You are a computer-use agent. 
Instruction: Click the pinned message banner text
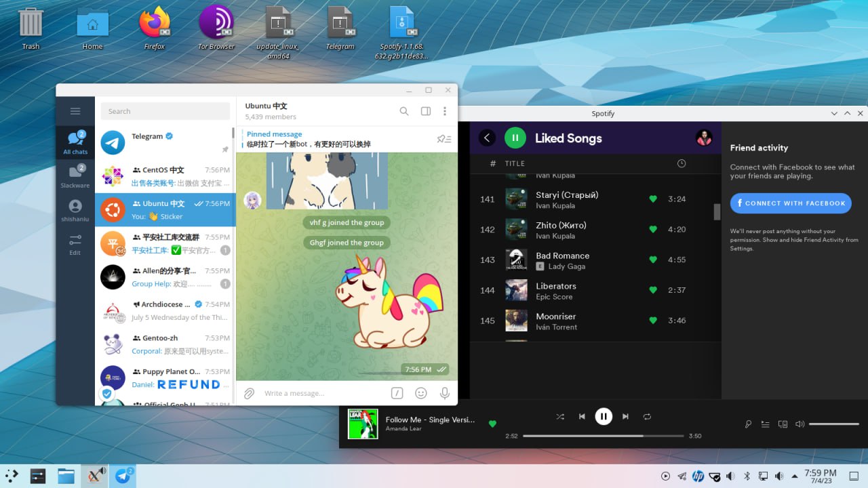309,144
